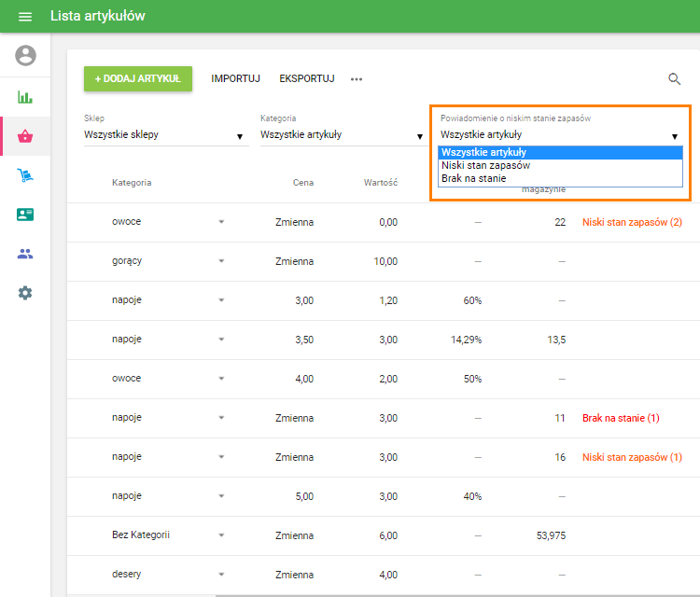This screenshot has width=700, height=597.
Task: Click the Cena column header
Action: click(x=302, y=183)
